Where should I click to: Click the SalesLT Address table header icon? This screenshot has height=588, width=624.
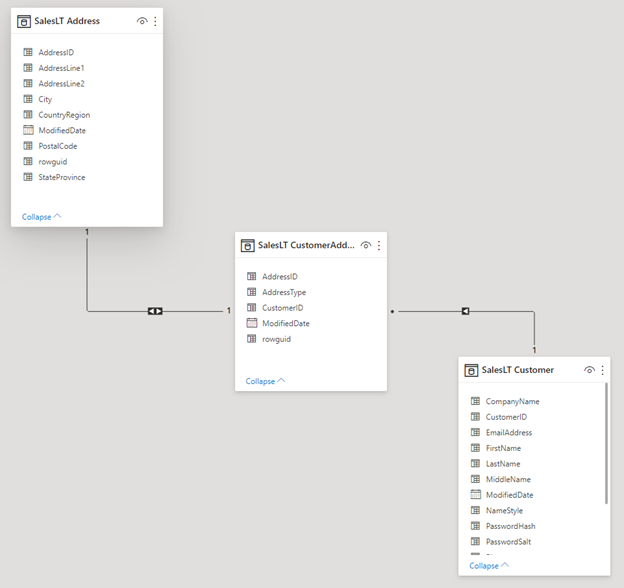[x=24, y=21]
